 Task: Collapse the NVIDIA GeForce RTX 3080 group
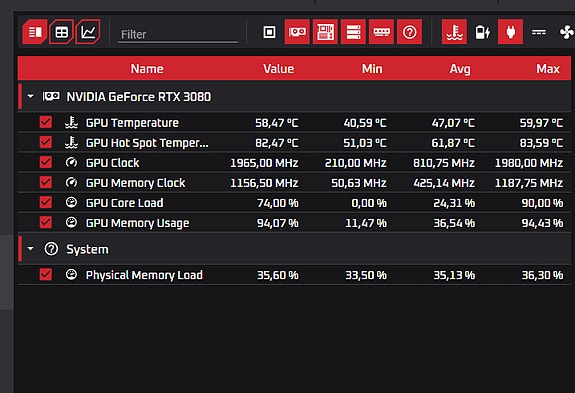(30, 96)
